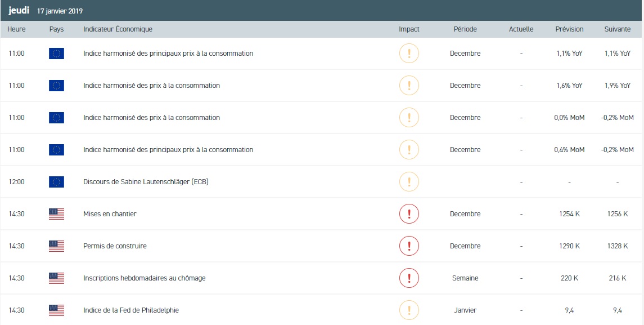Viewport: 644px width, 325px height.
Task: Select the impact icon for Inscriptions hebdomadaires au chômage
Action: click(x=409, y=278)
